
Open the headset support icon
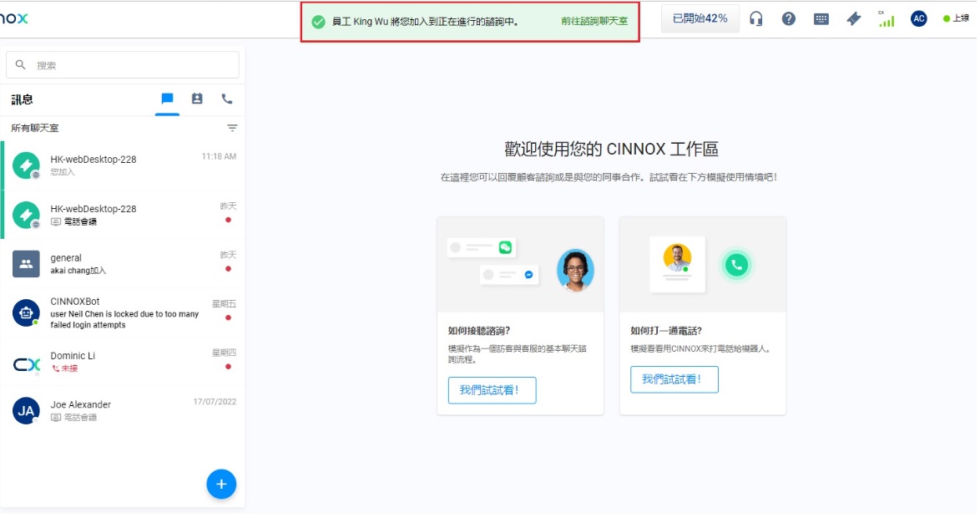click(758, 19)
